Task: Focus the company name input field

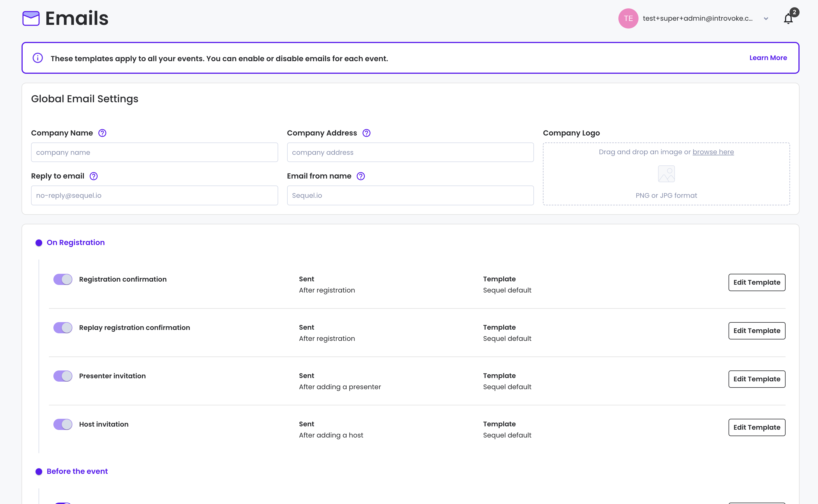Action: [x=154, y=152]
